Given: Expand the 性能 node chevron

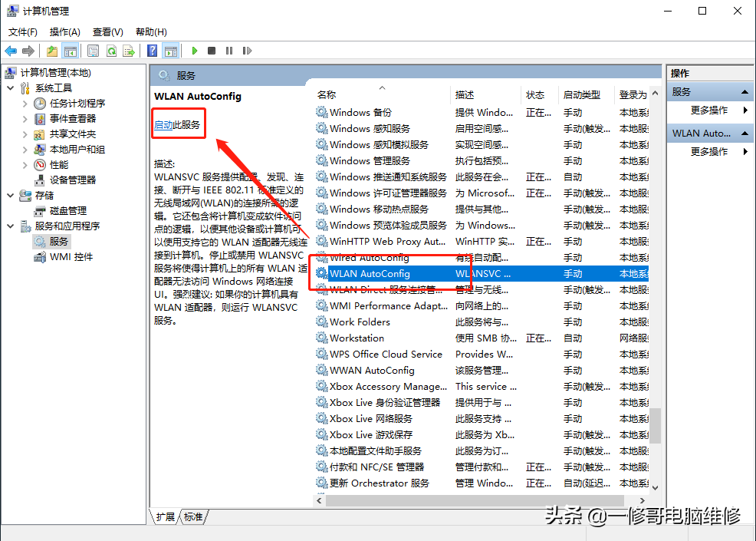Looking at the screenshot, I should tap(25, 165).
